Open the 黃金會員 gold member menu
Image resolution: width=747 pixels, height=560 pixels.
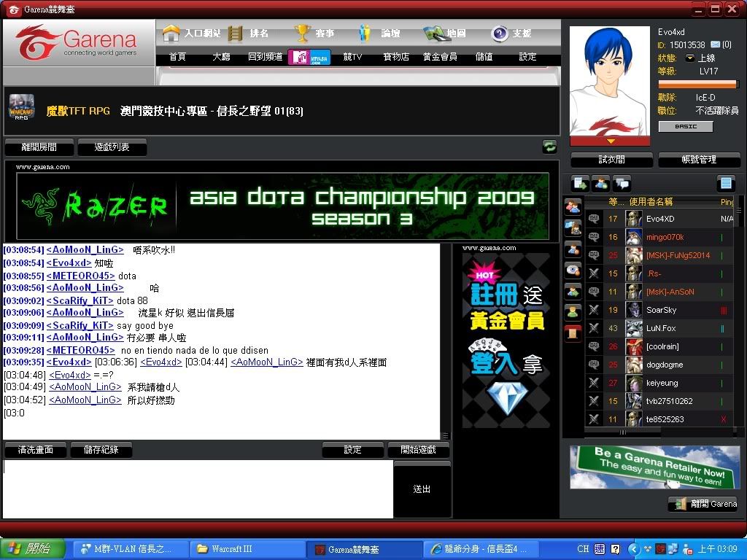[x=440, y=57]
